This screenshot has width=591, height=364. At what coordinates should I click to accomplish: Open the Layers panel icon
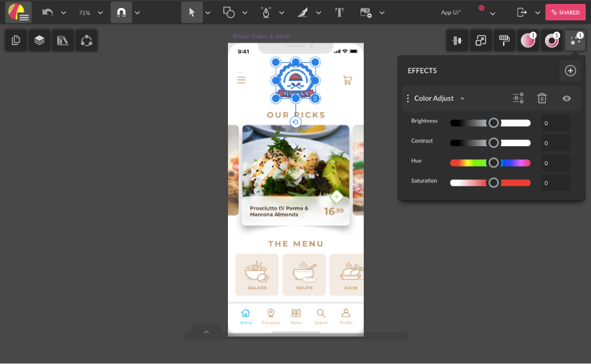click(39, 41)
